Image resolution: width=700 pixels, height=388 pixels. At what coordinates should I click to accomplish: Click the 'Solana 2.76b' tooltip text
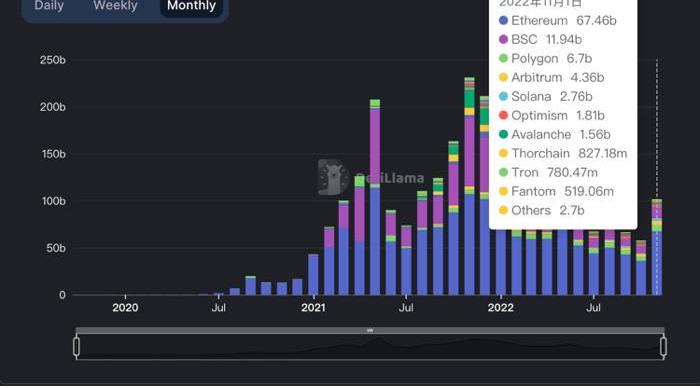tap(552, 96)
